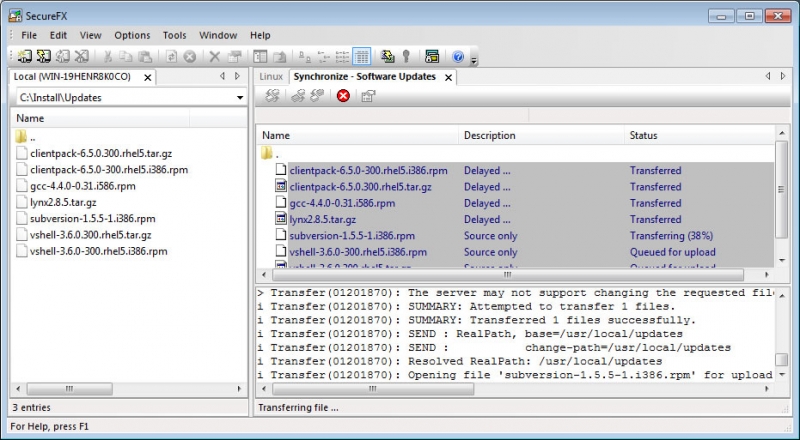Screen dimensions: 800x440
Task: Open the Tools menu
Action: click(174, 35)
